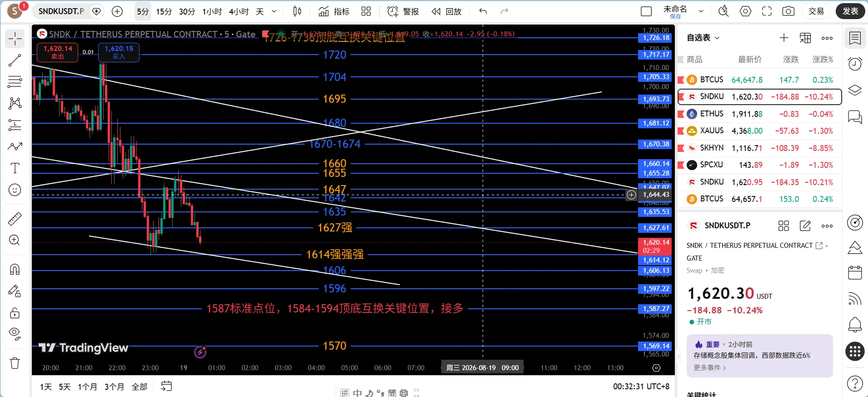Open candlestick chart style picker
The height and width of the screenshot is (397, 868).
click(297, 11)
